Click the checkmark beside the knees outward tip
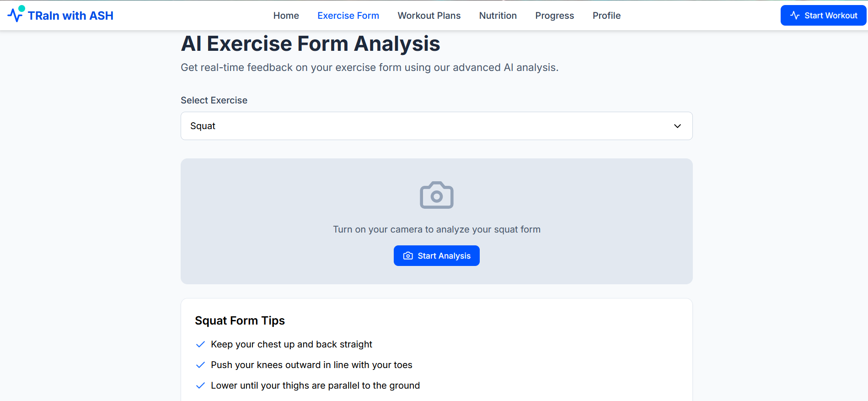Screen dimensions: 868x401 [x=200, y=365]
